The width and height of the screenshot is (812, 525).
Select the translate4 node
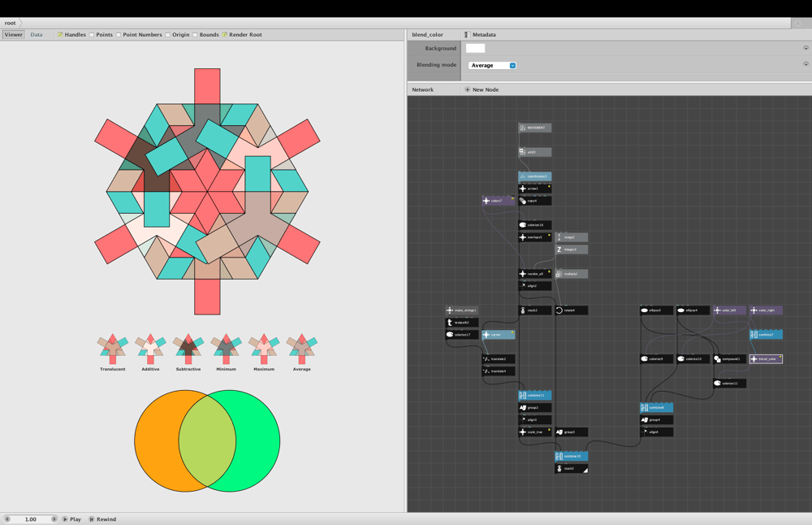click(499, 371)
